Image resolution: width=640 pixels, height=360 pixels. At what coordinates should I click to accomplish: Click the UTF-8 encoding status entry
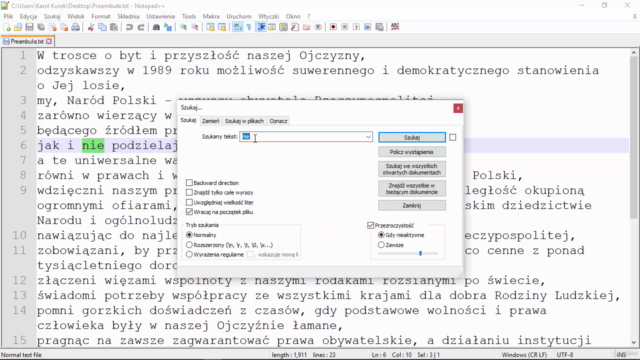coord(565,355)
